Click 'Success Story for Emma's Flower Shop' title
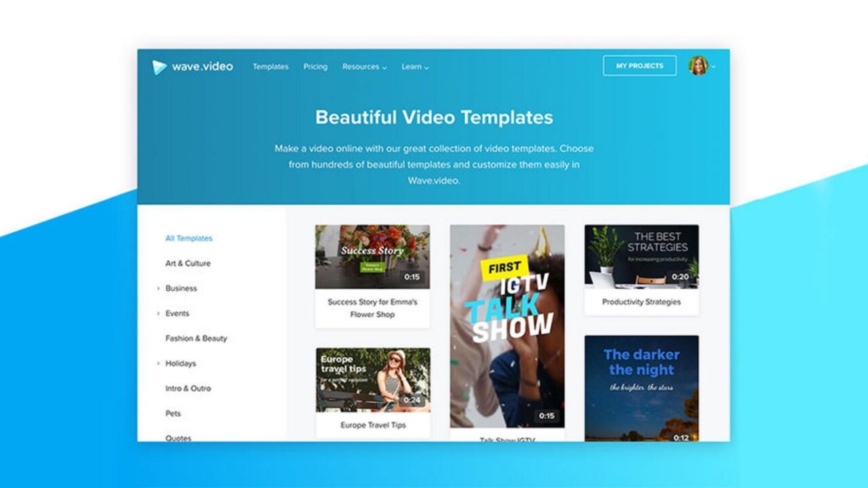 tap(372, 308)
